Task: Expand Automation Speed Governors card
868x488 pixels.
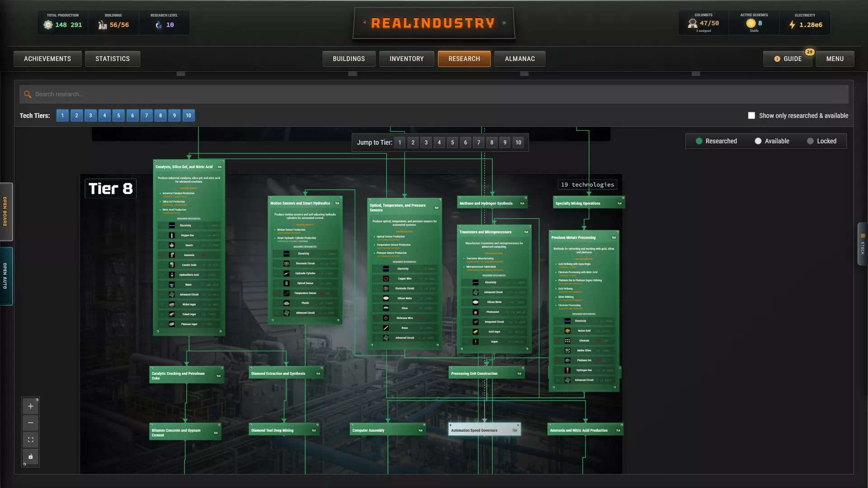Action: pos(484,430)
